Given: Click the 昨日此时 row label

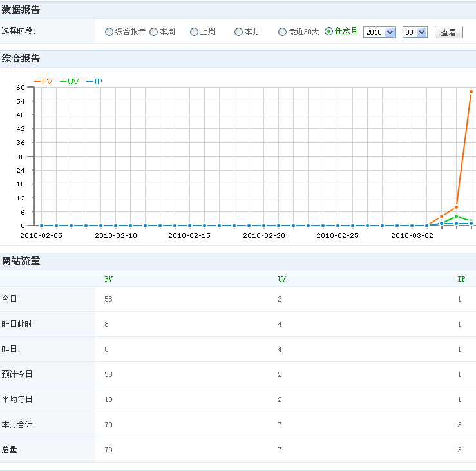Looking at the screenshot, I should 17,324.
